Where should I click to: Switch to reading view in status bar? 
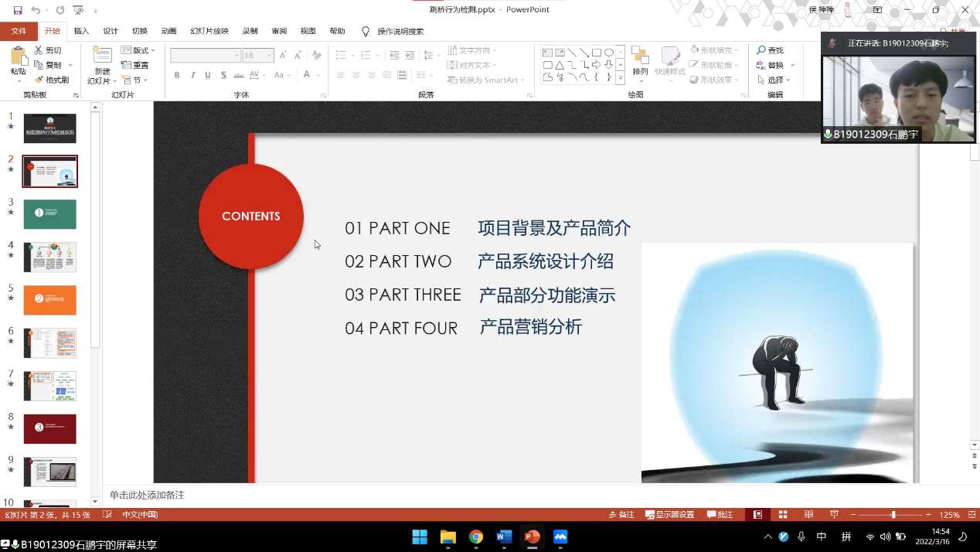click(808, 515)
